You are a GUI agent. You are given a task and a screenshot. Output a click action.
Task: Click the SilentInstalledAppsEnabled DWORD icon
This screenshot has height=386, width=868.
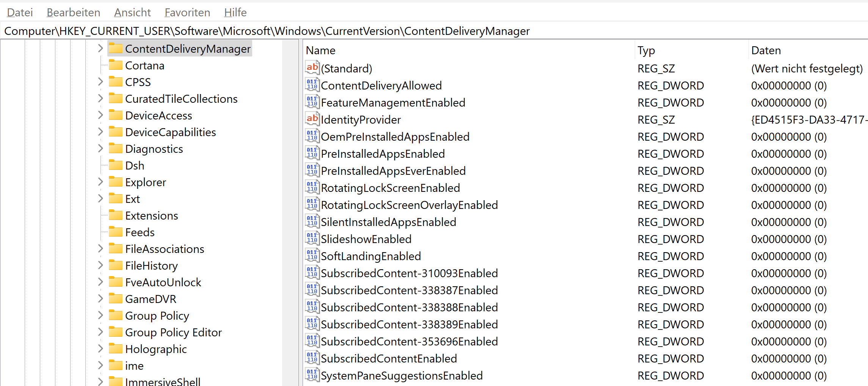pos(312,221)
